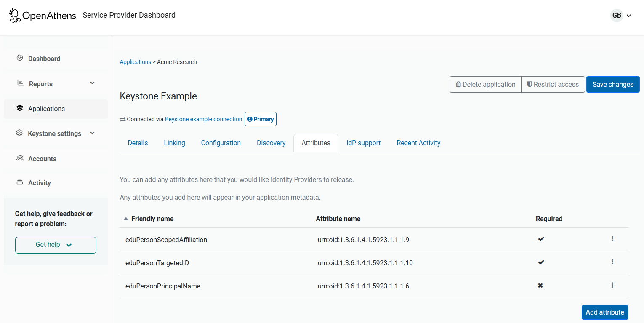Toggle the Required checkmark for eduPersonTargetedID

[541, 262]
